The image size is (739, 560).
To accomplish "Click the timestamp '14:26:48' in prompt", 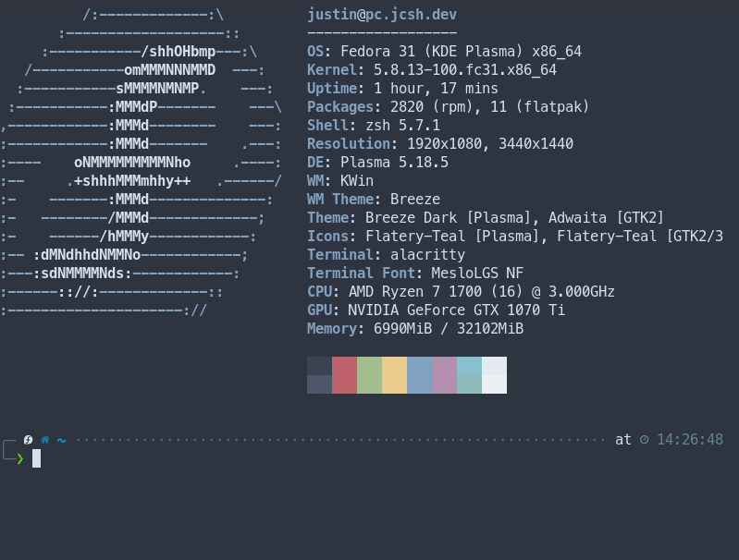I will click(x=690, y=440).
